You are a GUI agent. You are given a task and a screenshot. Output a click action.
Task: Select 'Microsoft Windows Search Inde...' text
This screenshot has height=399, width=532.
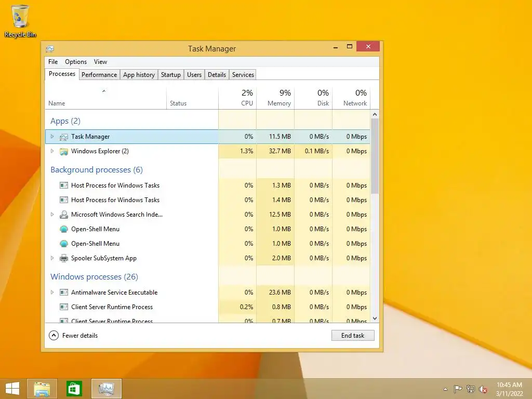coord(117,215)
